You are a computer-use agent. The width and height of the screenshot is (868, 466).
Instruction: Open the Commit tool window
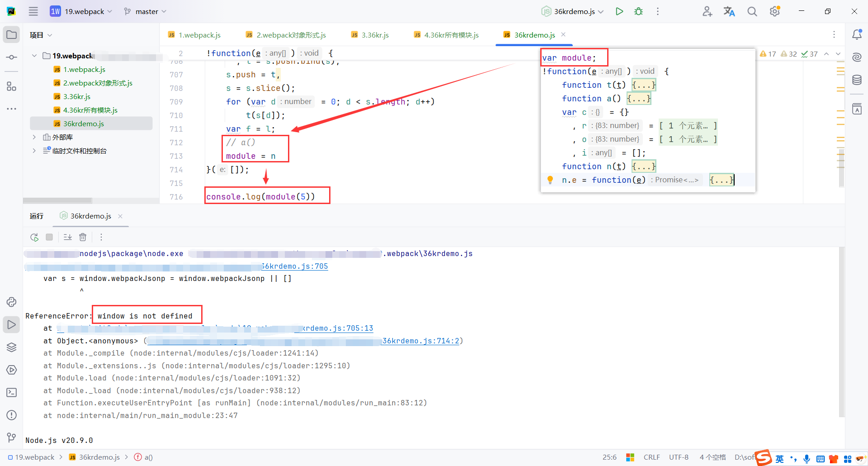[x=11, y=57]
